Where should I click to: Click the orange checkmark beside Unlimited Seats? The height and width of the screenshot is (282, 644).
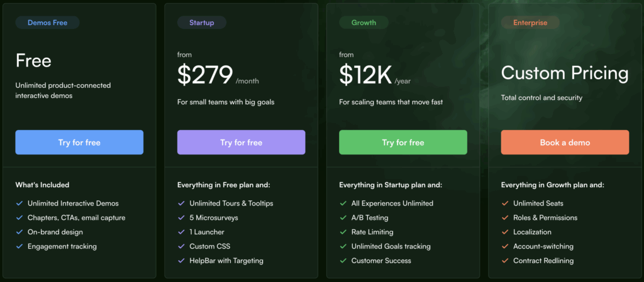pyautogui.click(x=504, y=203)
